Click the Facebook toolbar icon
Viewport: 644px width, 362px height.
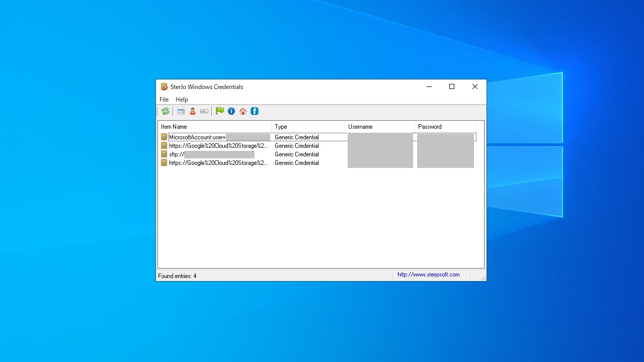click(255, 111)
